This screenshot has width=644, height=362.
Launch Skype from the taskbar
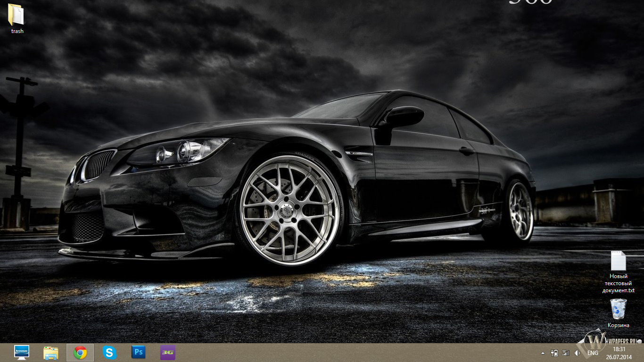pos(109,353)
